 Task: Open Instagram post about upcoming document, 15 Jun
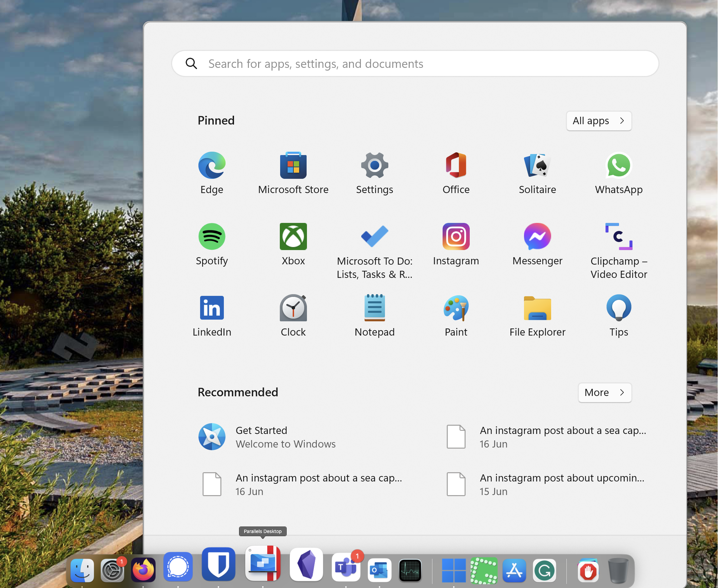[x=546, y=484]
